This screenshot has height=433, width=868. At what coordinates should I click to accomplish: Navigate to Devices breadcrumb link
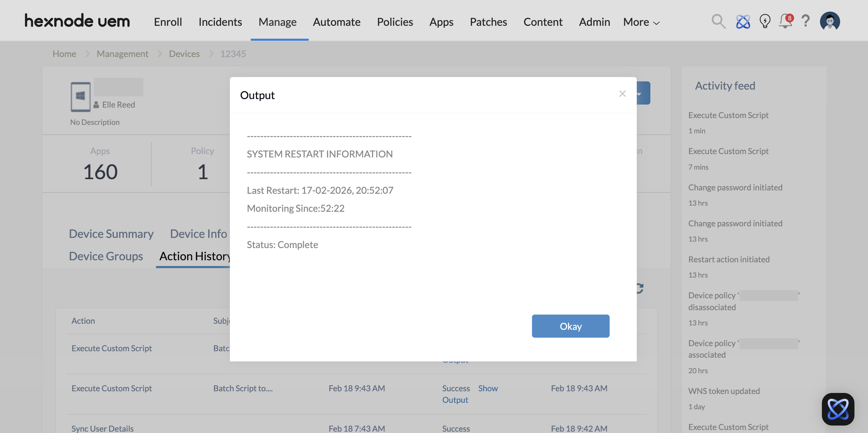[x=184, y=54]
